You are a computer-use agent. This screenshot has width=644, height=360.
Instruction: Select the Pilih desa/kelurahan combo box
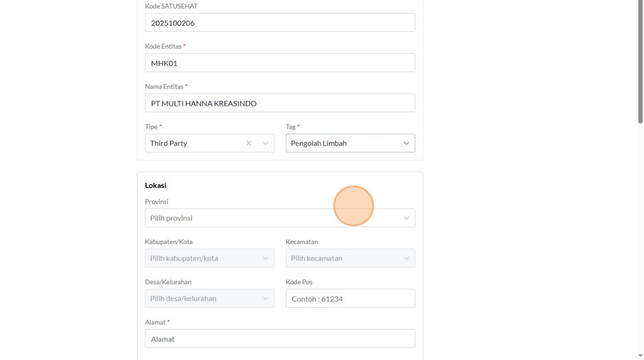201,298
